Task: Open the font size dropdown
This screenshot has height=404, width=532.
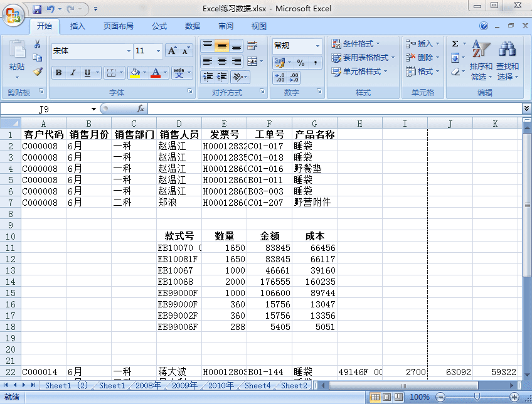Action: coord(158,51)
